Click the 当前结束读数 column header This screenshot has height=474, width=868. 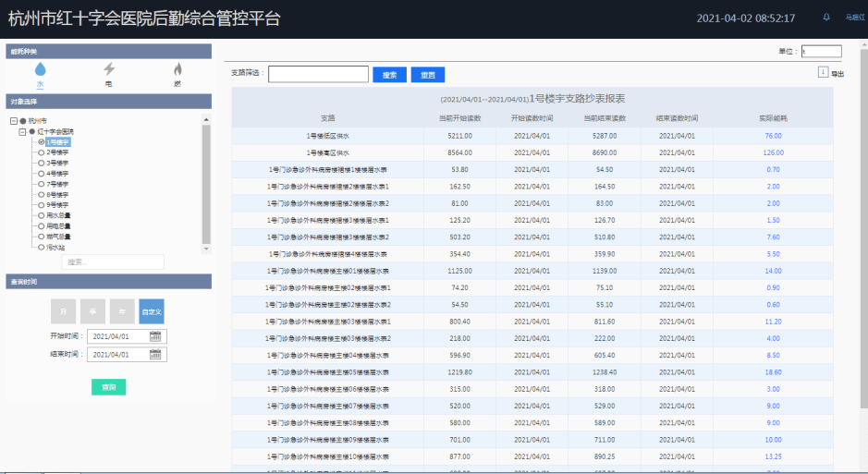click(605, 118)
